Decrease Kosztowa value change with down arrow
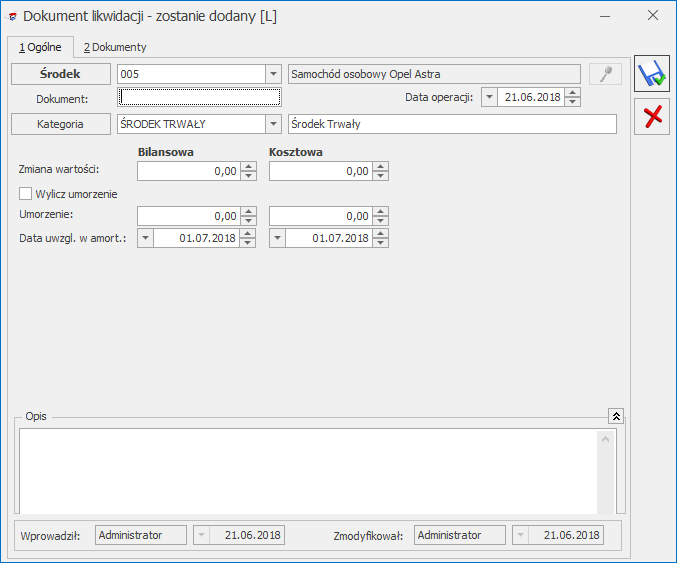The width and height of the screenshot is (677, 563). pyautogui.click(x=381, y=176)
